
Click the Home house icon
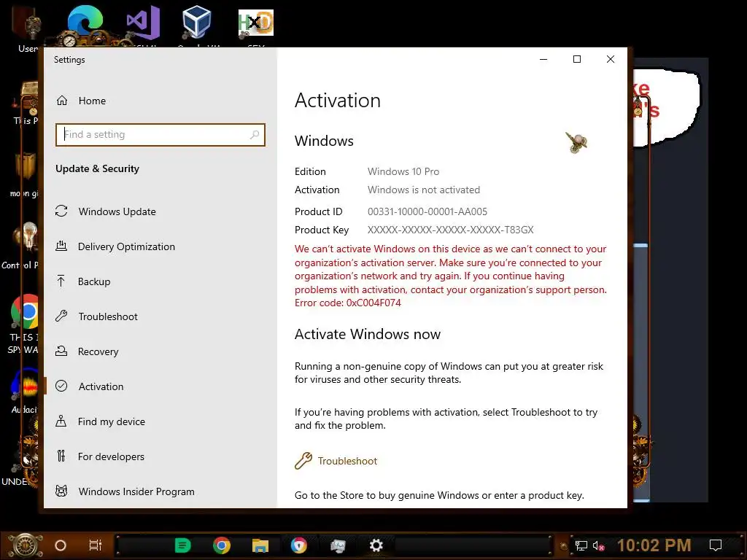click(62, 101)
